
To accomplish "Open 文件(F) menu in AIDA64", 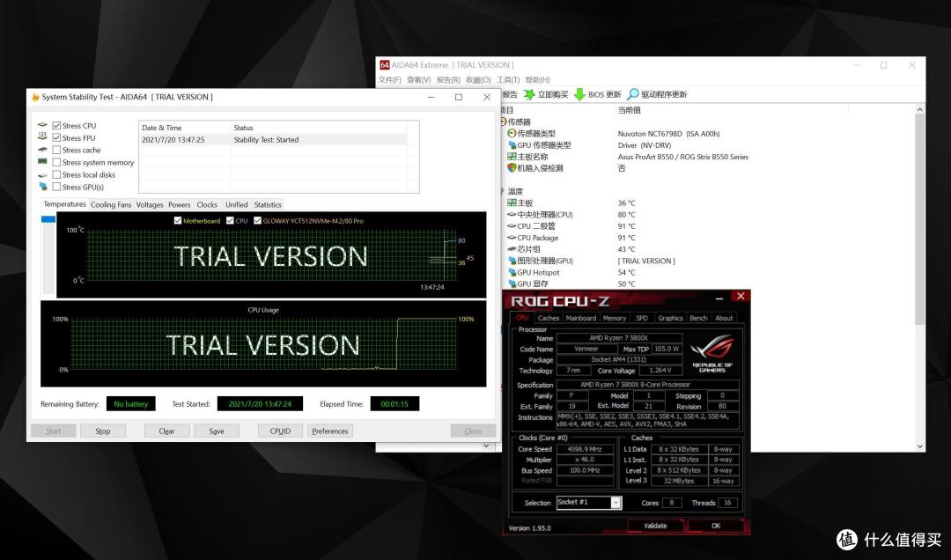I will (x=390, y=80).
